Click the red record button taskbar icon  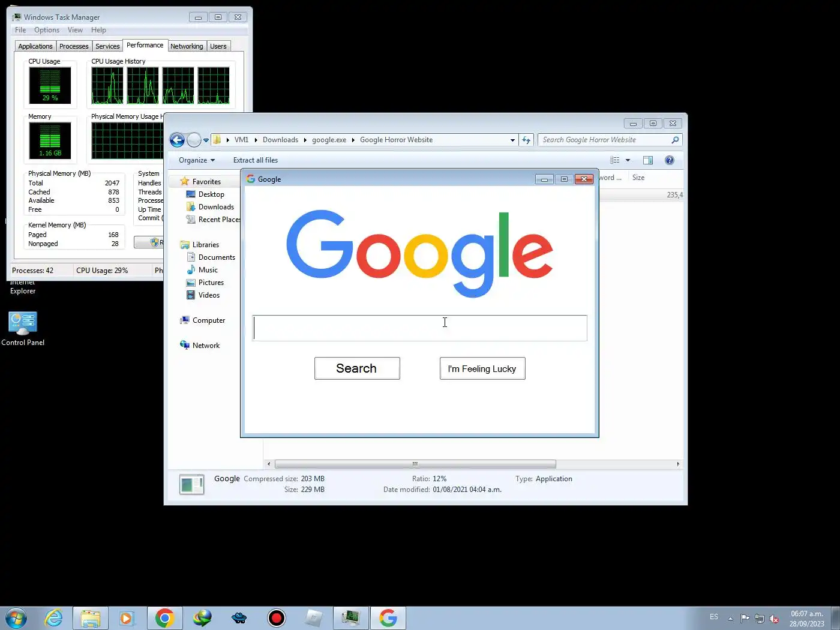pyautogui.click(x=276, y=618)
